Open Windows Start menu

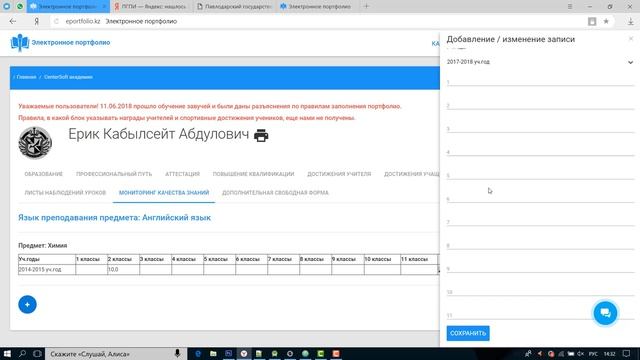pyautogui.click(x=7, y=353)
